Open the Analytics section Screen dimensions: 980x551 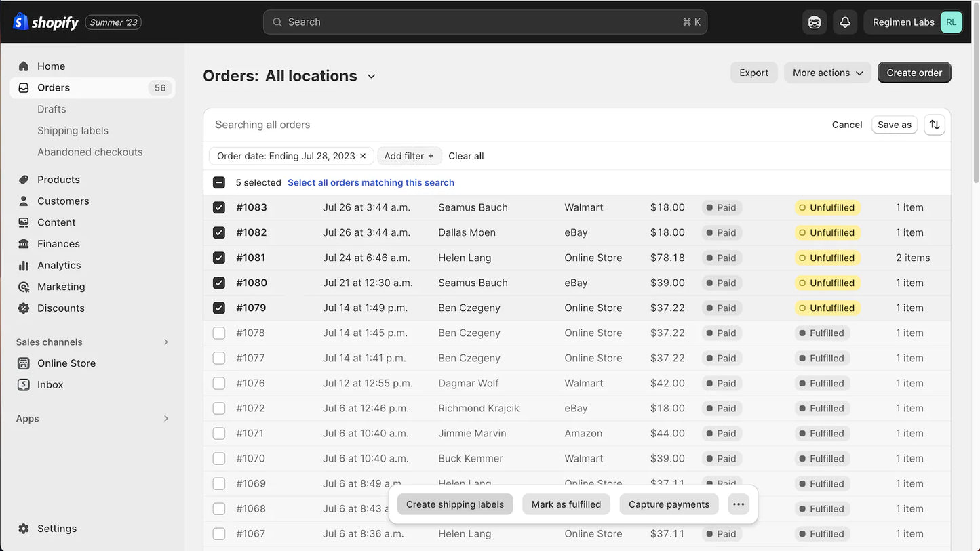(58, 265)
